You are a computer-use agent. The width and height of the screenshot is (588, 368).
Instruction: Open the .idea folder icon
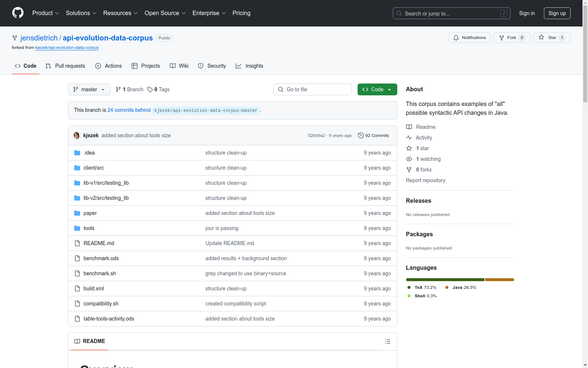(77, 153)
